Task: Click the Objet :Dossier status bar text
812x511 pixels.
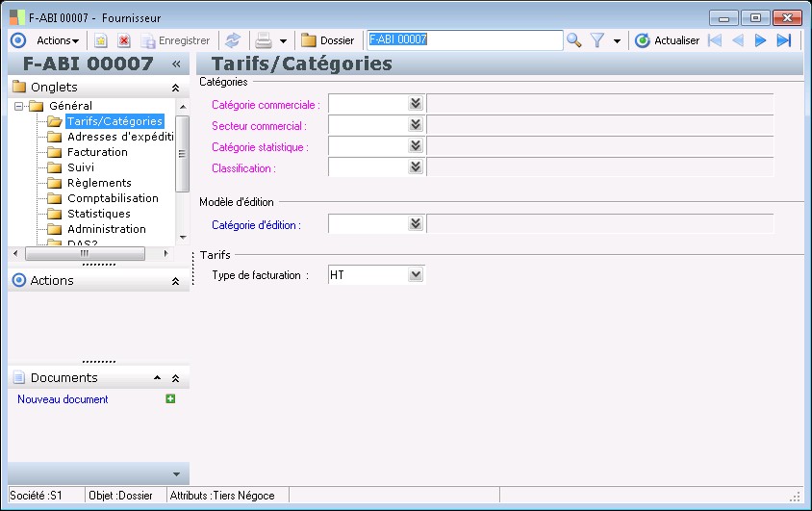Action: click(x=120, y=496)
